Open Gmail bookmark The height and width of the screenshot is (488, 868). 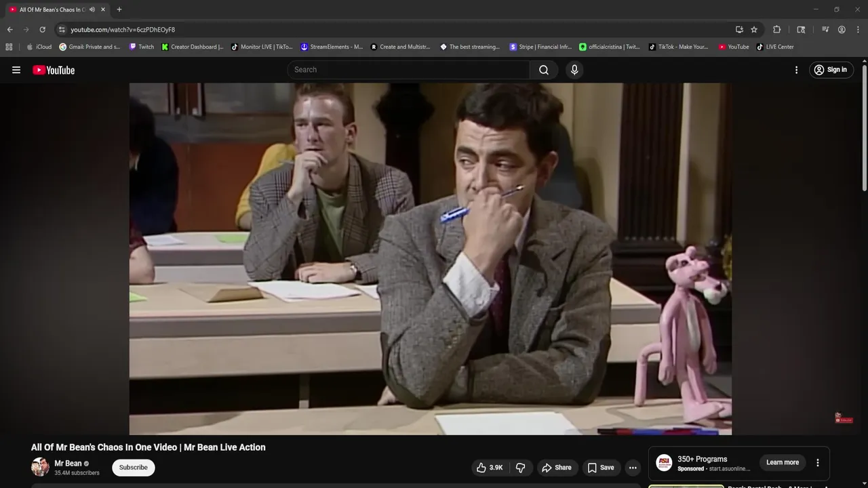[90, 47]
